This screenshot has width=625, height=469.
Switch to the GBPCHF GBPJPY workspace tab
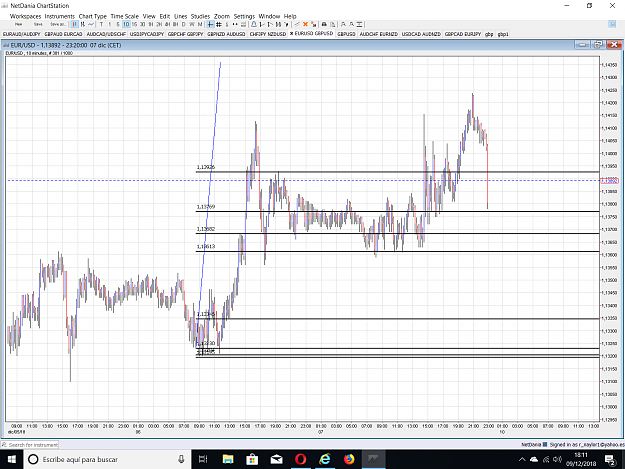tap(185, 34)
